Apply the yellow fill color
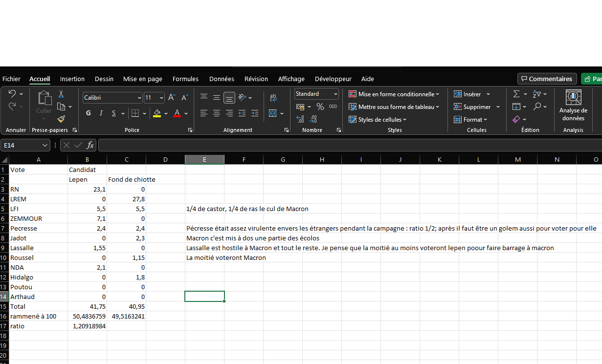The width and height of the screenshot is (602, 364). 157,113
